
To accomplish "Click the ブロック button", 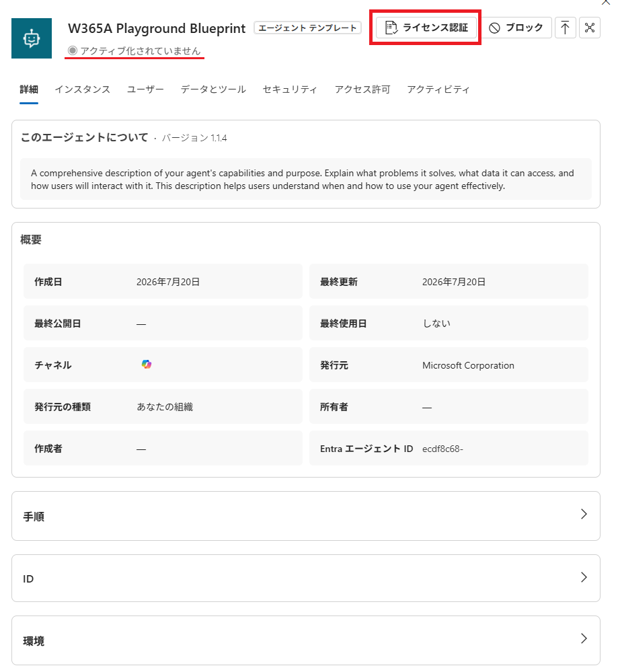I will tap(516, 28).
